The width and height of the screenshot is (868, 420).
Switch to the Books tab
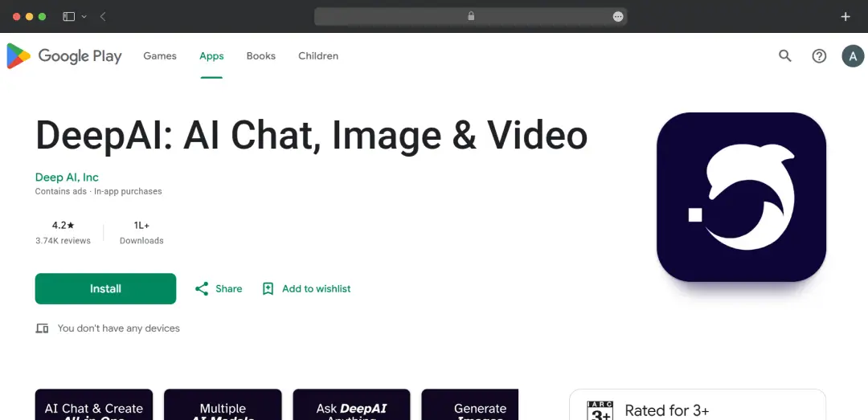[x=260, y=56]
